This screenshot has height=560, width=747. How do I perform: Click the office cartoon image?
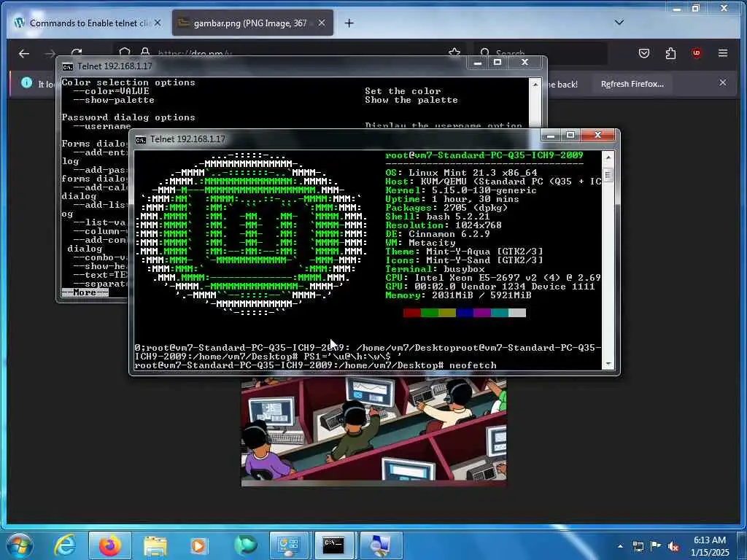pyautogui.click(x=374, y=431)
